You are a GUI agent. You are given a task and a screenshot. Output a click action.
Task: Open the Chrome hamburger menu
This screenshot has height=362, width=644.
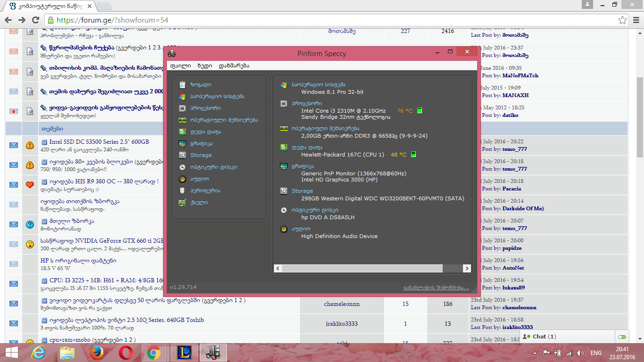point(635,20)
